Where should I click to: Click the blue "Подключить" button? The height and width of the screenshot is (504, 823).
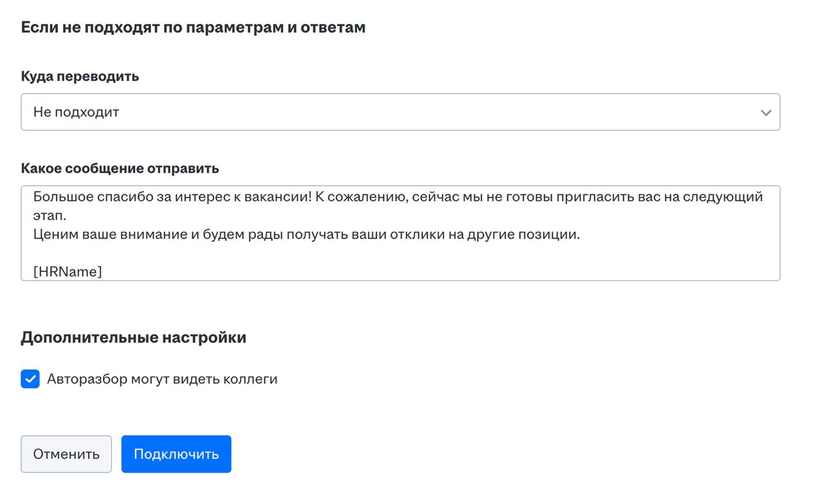click(x=176, y=454)
